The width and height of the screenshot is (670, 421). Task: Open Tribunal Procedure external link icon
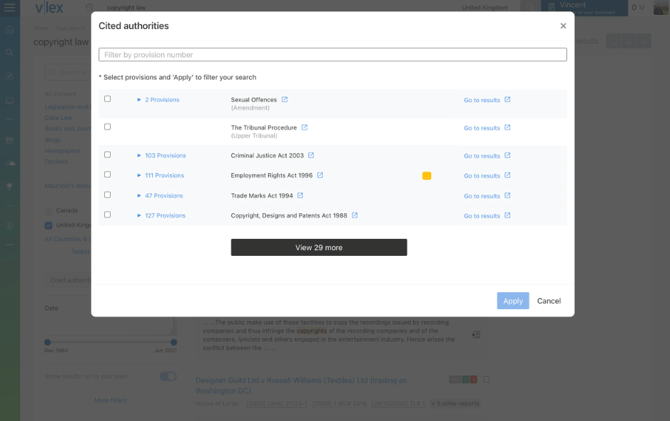[x=304, y=127]
